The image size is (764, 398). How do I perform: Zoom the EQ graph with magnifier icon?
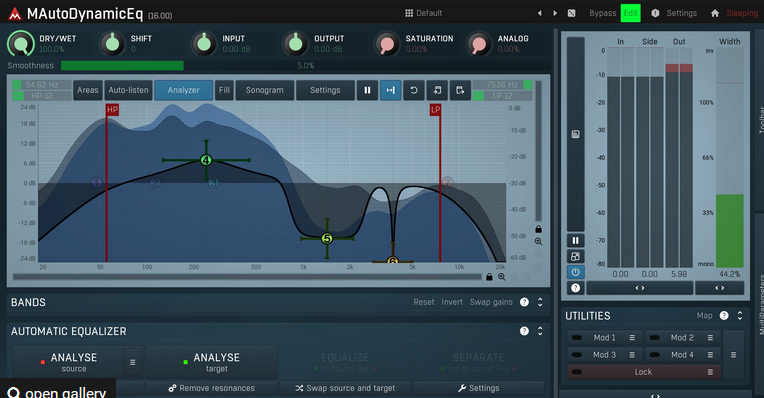pos(501,277)
